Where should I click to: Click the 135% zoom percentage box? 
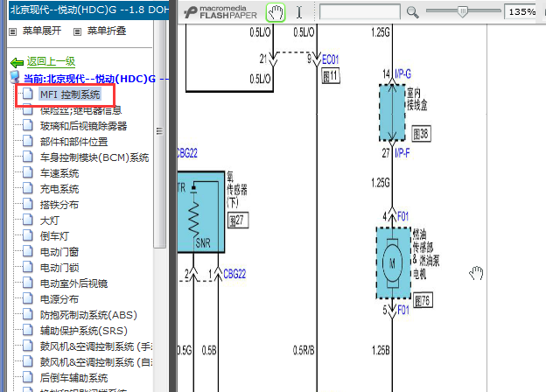[521, 12]
